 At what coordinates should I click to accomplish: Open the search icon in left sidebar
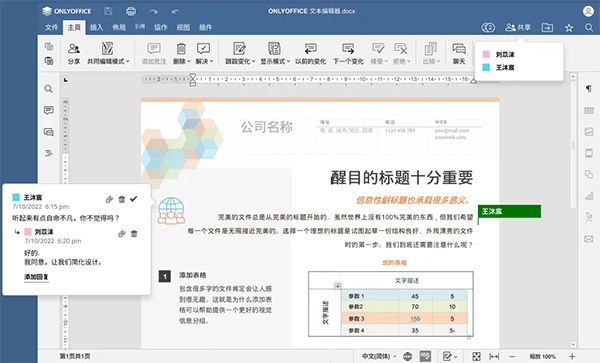[x=48, y=89]
